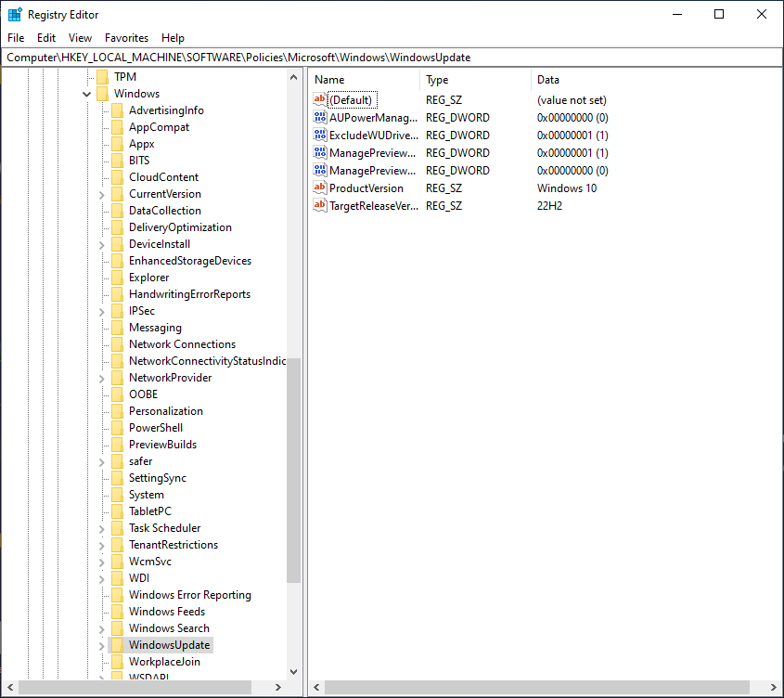This screenshot has height=698, width=784.
Task: Collapse the Windows key in tree
Action: 86,94
